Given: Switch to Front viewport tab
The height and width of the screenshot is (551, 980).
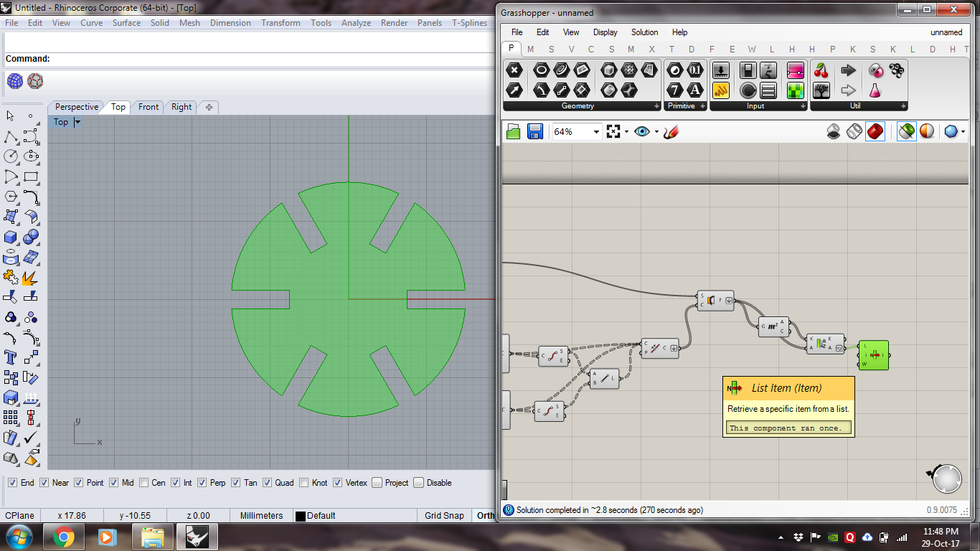Looking at the screenshot, I should pos(149,107).
